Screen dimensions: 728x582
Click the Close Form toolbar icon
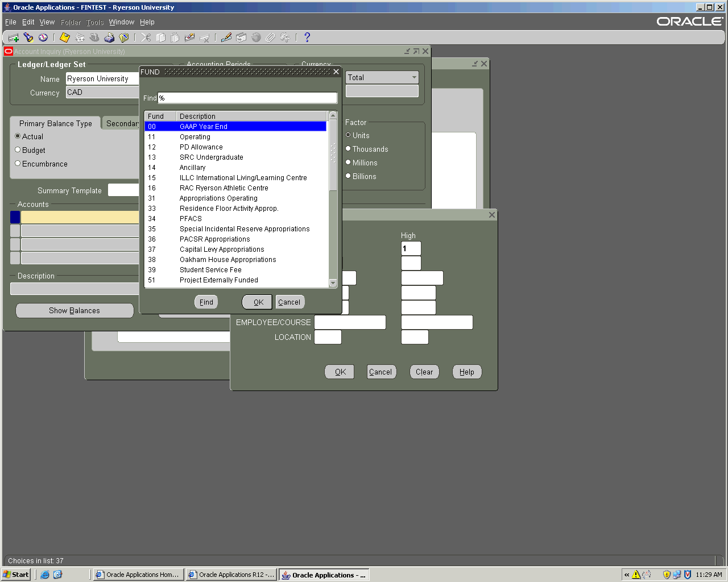click(123, 38)
